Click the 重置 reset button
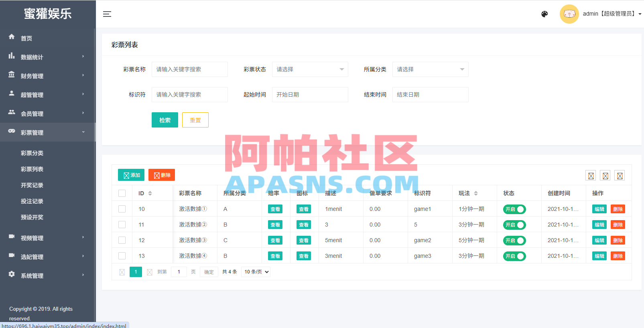The height and width of the screenshot is (328, 644). (x=195, y=120)
